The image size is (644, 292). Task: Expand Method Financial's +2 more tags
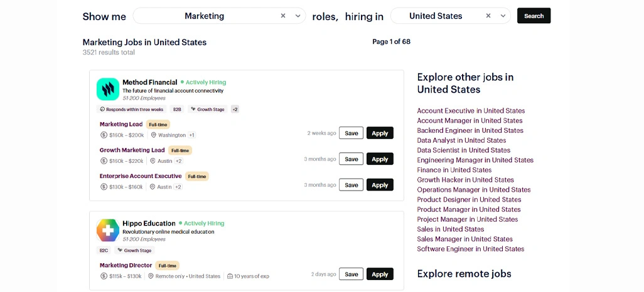235,110
